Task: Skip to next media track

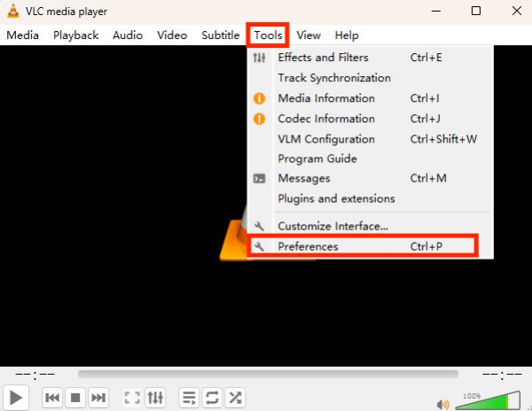Action: point(99,398)
